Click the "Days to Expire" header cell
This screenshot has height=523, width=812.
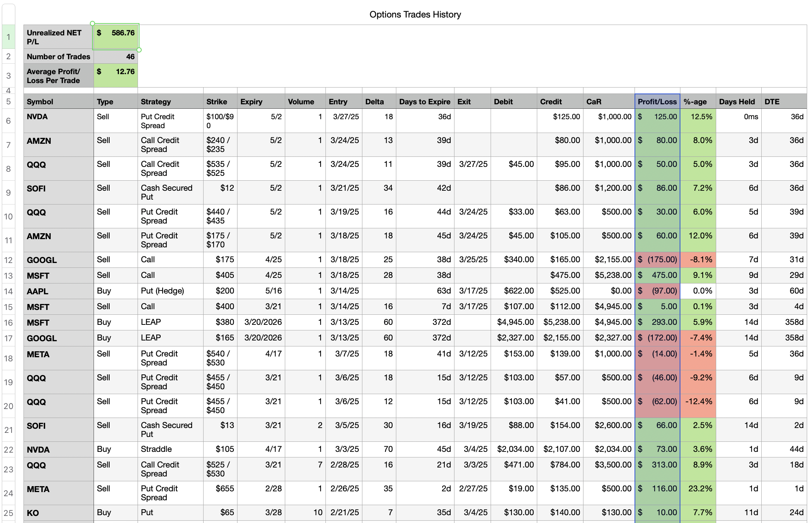pyautogui.click(x=425, y=102)
